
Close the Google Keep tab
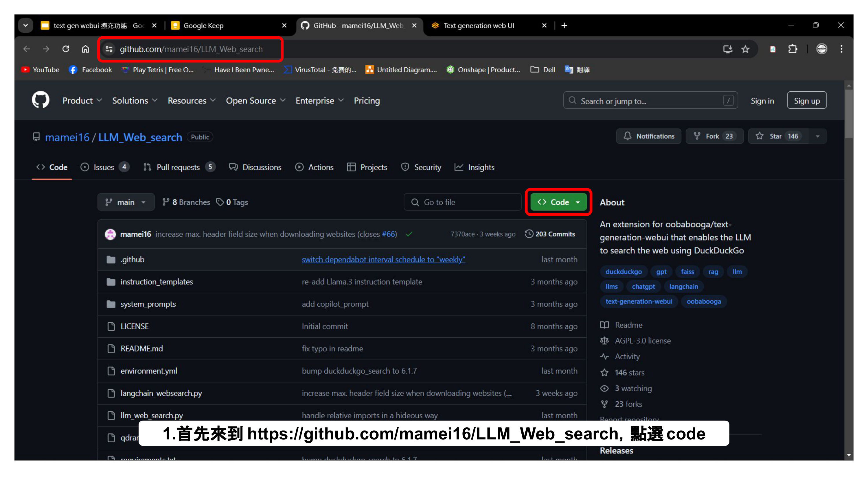[284, 26]
